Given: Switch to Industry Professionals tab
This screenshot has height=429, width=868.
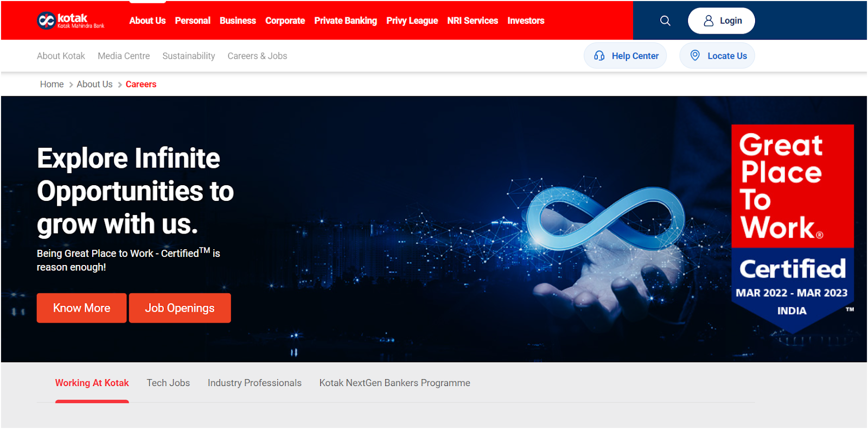Looking at the screenshot, I should click(x=254, y=383).
